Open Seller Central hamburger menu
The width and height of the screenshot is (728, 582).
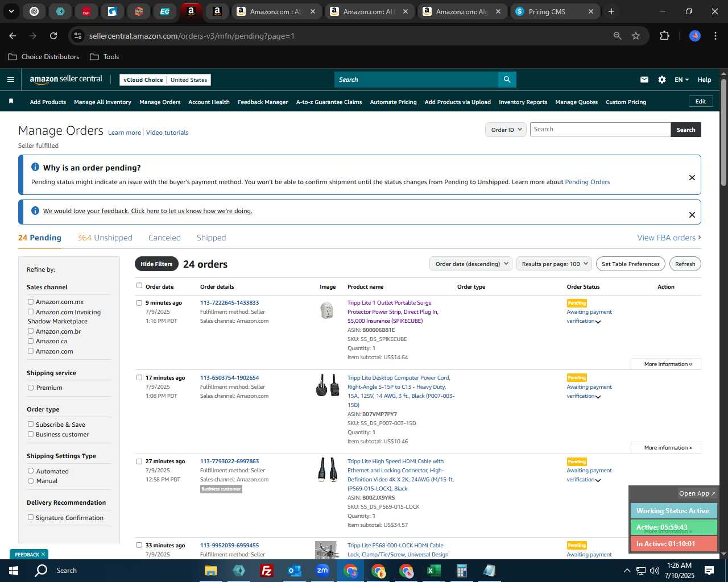[x=11, y=80]
